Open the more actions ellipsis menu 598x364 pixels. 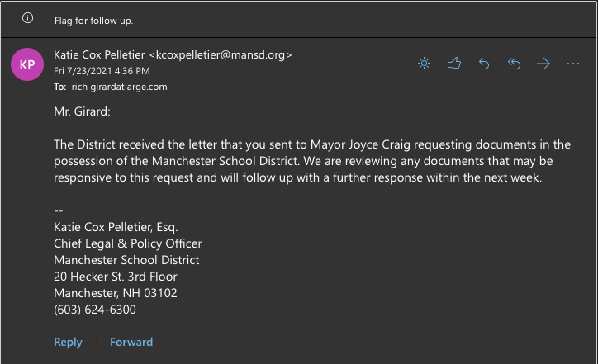coord(573,64)
